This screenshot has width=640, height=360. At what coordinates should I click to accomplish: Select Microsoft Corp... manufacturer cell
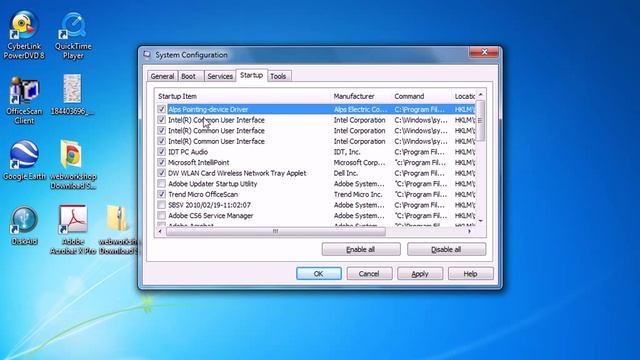tap(360, 162)
